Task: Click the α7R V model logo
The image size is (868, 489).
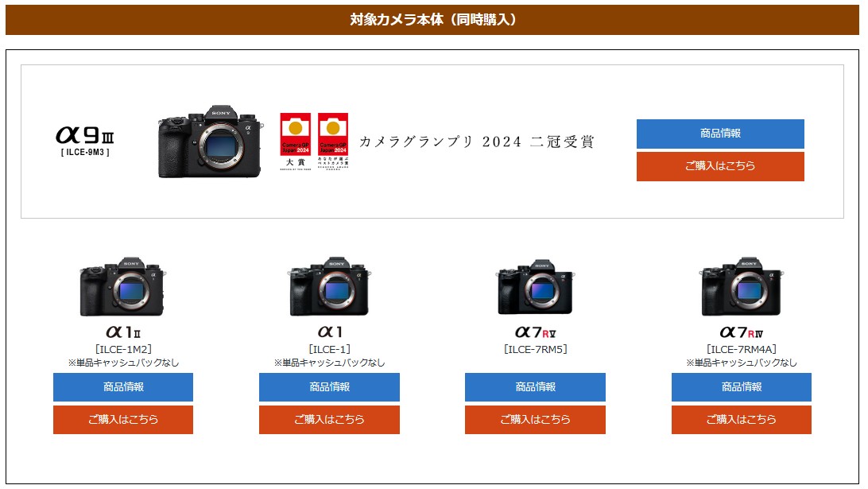Action: [535, 332]
